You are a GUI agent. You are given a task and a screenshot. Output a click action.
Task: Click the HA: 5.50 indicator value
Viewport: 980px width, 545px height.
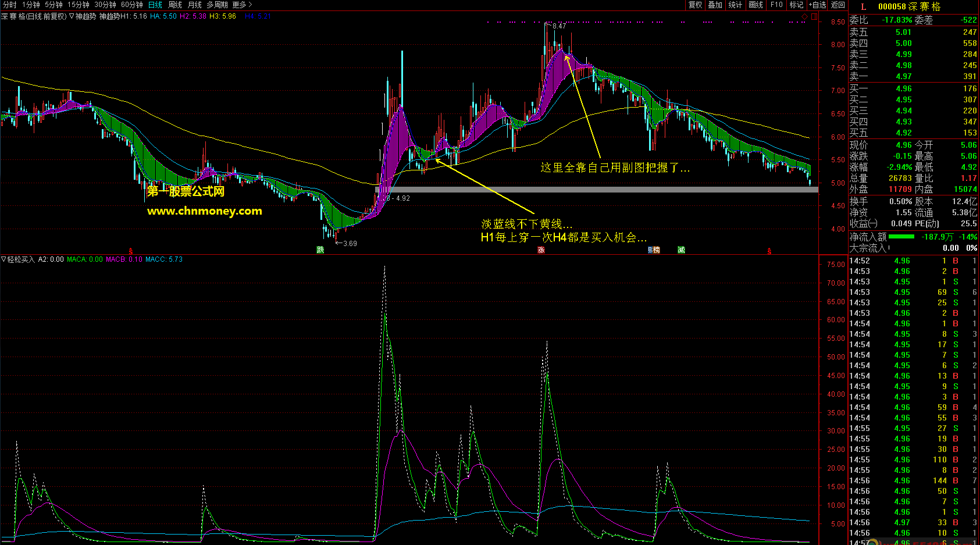163,16
